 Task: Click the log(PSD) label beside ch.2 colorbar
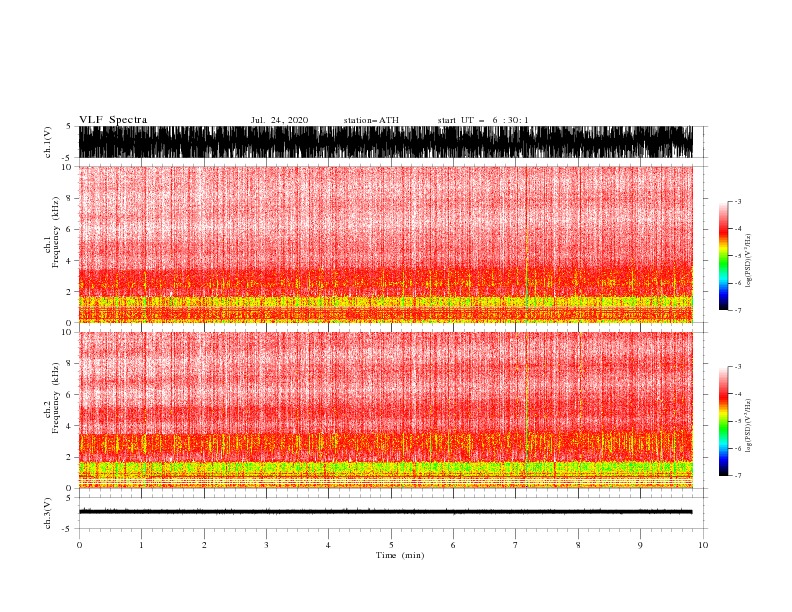pyautogui.click(x=749, y=425)
